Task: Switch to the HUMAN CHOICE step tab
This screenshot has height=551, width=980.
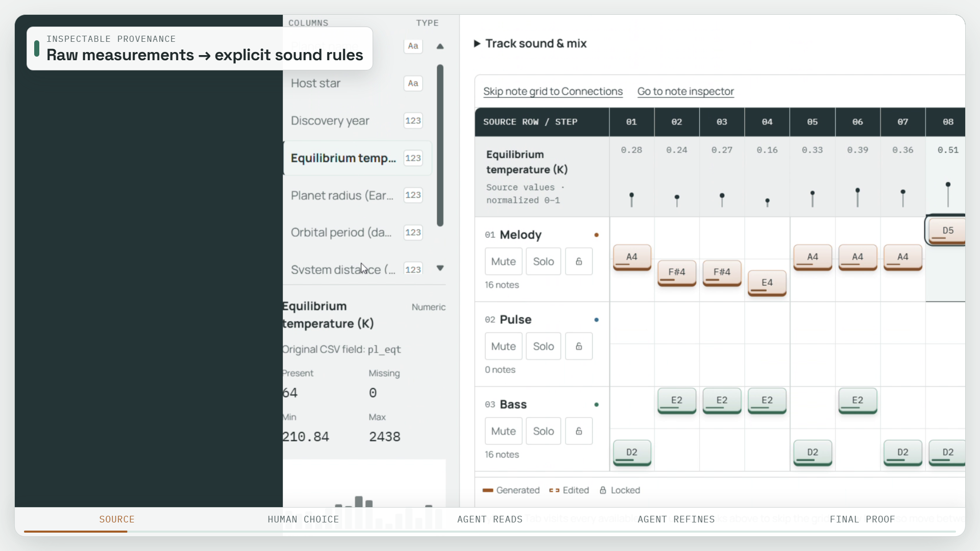Action: click(x=303, y=519)
